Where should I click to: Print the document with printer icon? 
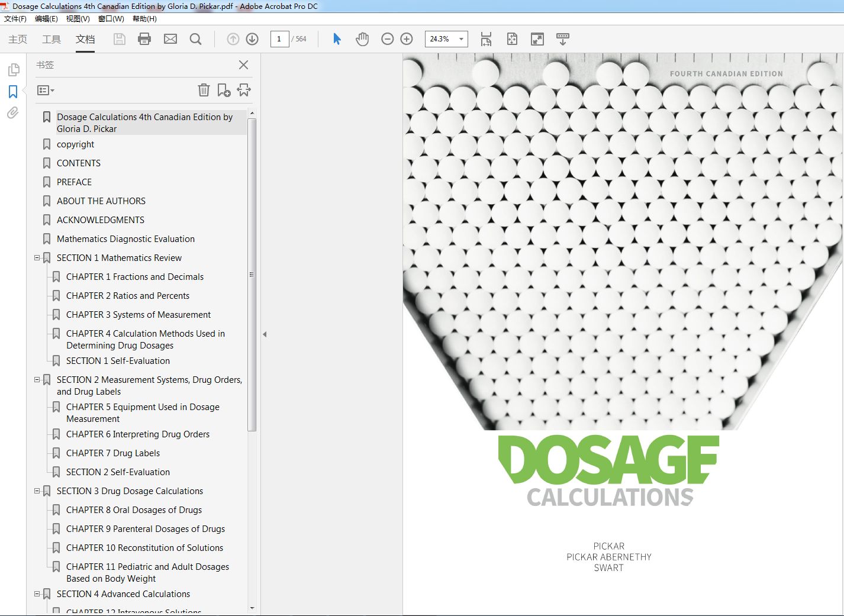[144, 39]
